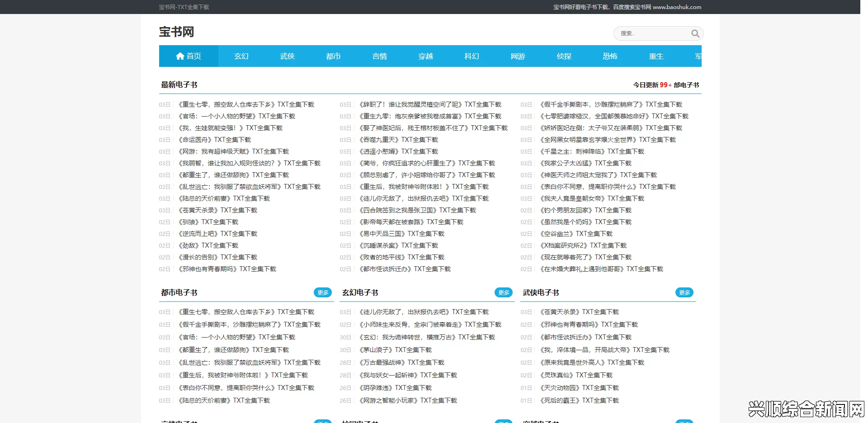Open the 穿越 category tab
Viewport: 868px width, 423px height.
coord(426,56)
